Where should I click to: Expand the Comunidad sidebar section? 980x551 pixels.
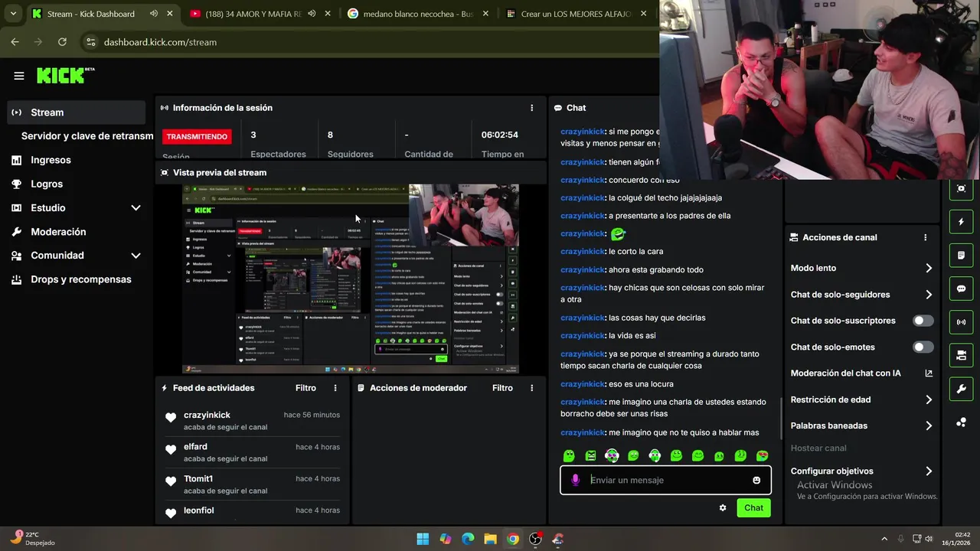pos(136,256)
